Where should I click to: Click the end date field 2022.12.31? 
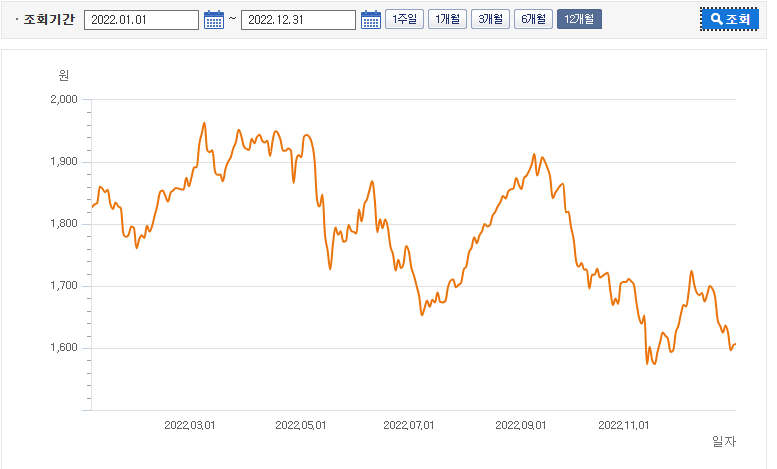(298, 20)
